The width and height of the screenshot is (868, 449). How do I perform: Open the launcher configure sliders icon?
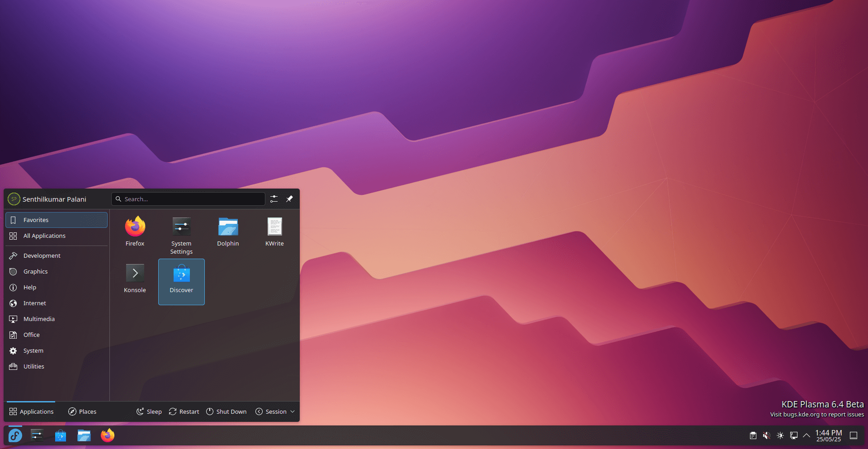point(274,199)
